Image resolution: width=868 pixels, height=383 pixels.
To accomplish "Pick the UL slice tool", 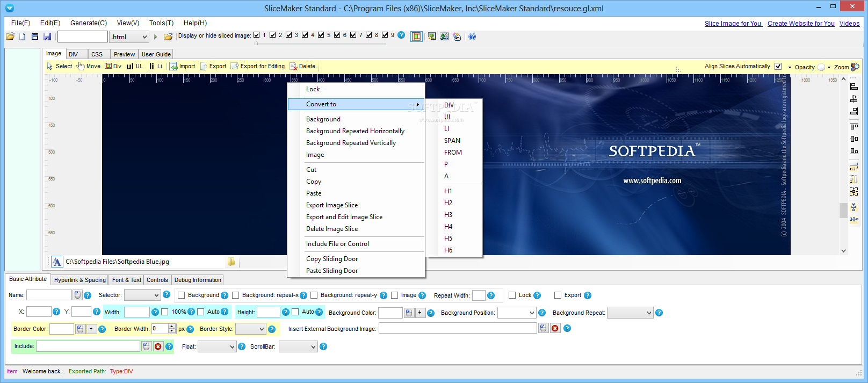I will pos(135,66).
